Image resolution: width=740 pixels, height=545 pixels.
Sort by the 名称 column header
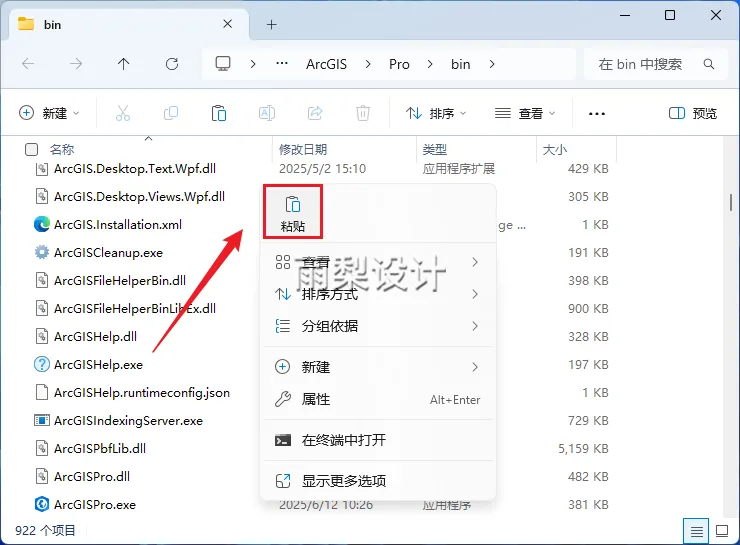[62, 150]
